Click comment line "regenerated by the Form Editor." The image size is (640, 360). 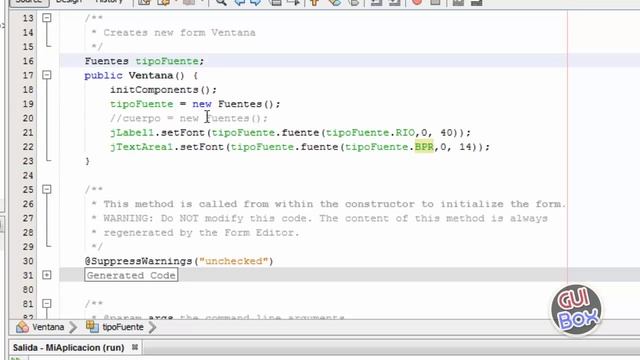click(201, 233)
